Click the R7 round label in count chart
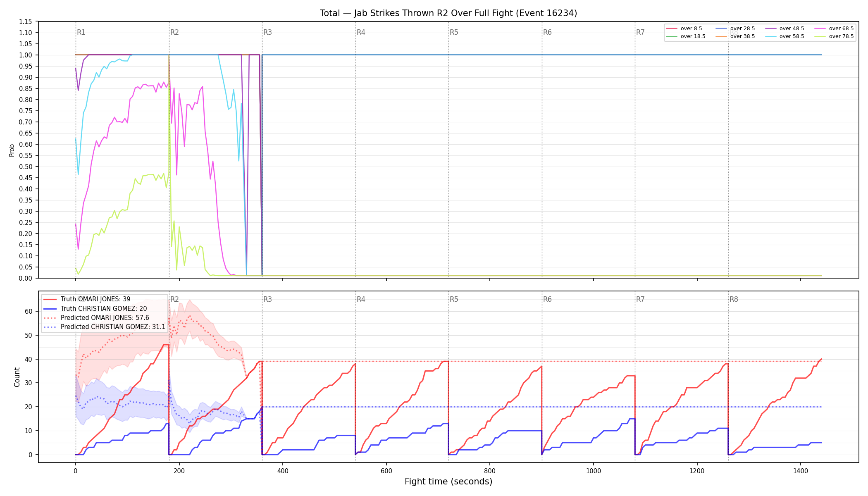 640,299
